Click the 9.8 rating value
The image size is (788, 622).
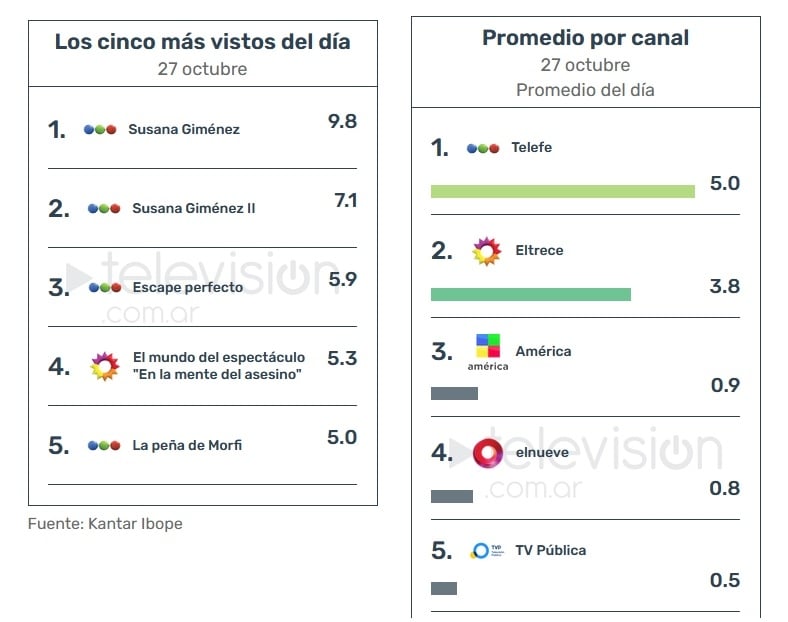click(342, 121)
